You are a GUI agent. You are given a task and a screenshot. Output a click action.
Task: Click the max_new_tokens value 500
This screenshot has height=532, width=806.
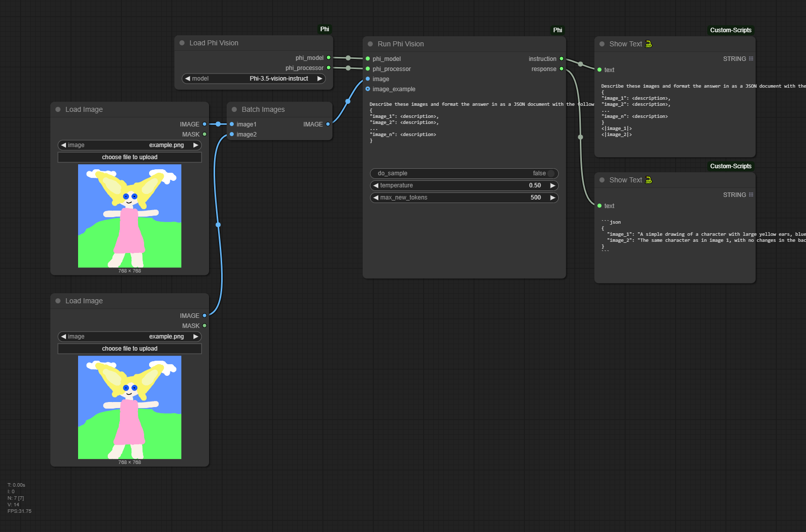point(535,197)
